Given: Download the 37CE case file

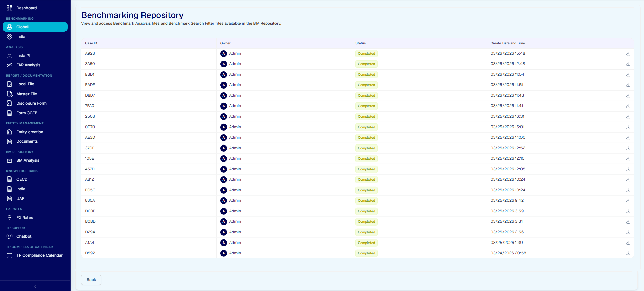Looking at the screenshot, I should pyautogui.click(x=628, y=148).
